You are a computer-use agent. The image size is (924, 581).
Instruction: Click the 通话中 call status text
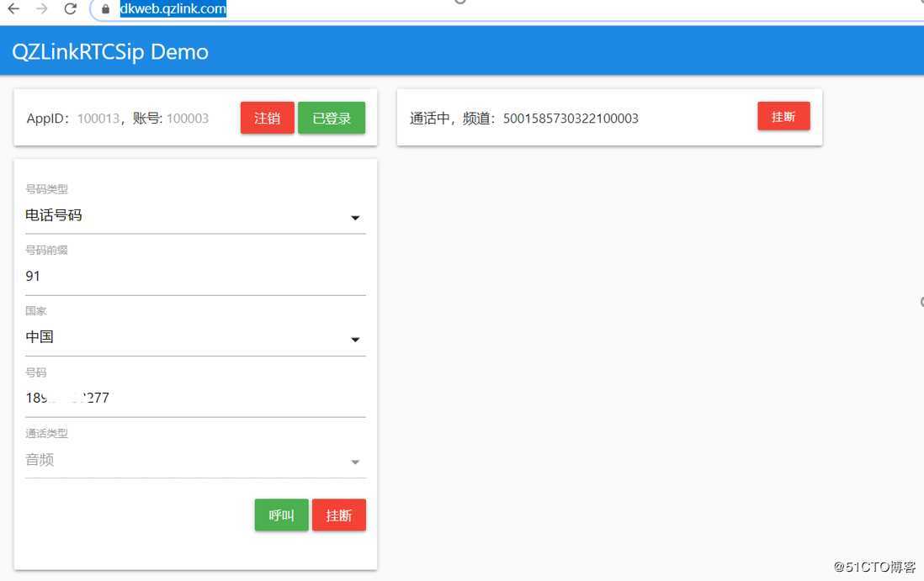(429, 119)
